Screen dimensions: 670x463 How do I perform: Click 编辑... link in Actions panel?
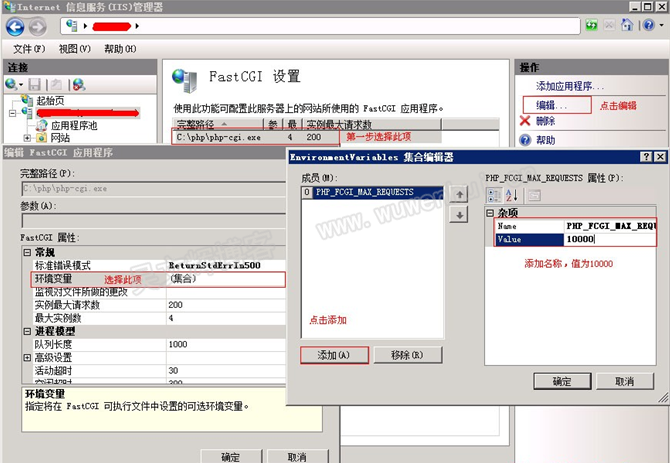[x=551, y=104]
